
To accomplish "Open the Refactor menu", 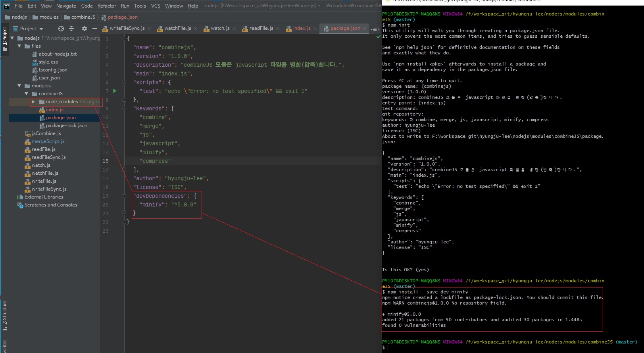I will click(x=107, y=6).
